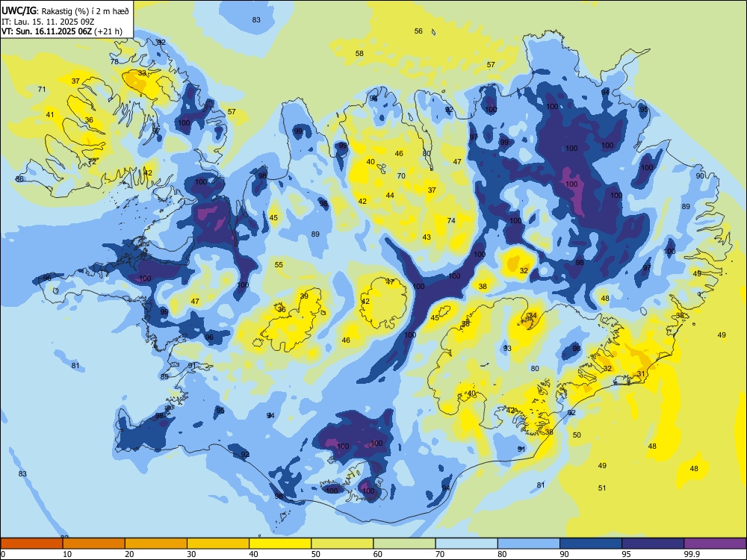
Task: Select the orange 10–20 legend swatch
Action: 94,544
